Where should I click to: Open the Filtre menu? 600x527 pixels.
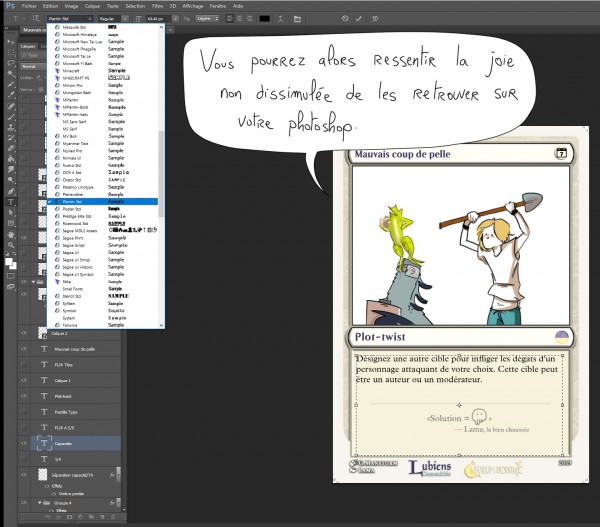(x=157, y=6)
